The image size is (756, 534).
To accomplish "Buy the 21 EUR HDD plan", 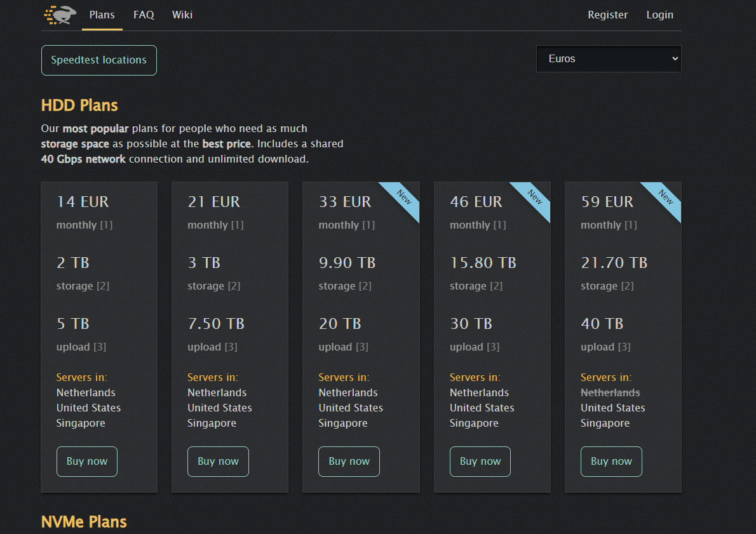I will [218, 462].
